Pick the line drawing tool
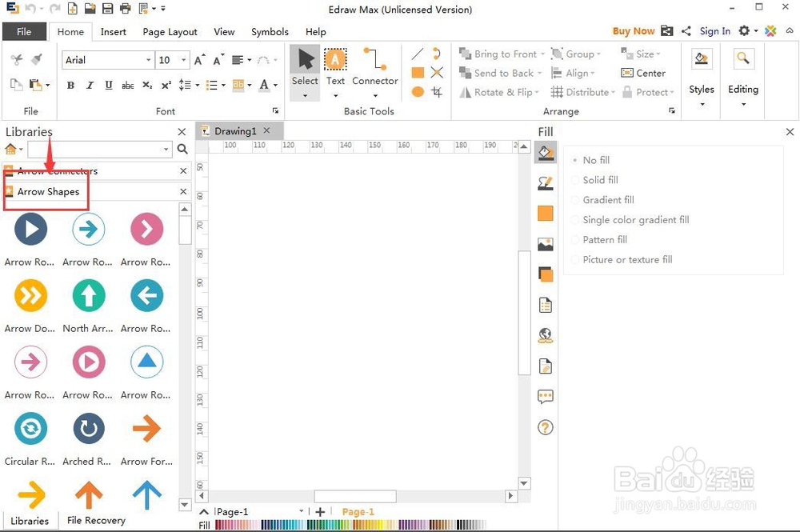Screen dimensions: 800x532 coord(418,54)
